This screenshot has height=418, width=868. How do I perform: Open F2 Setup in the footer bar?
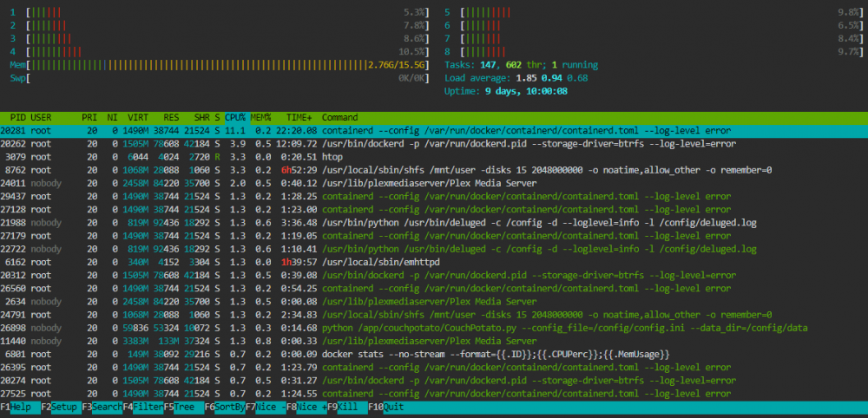(62, 407)
